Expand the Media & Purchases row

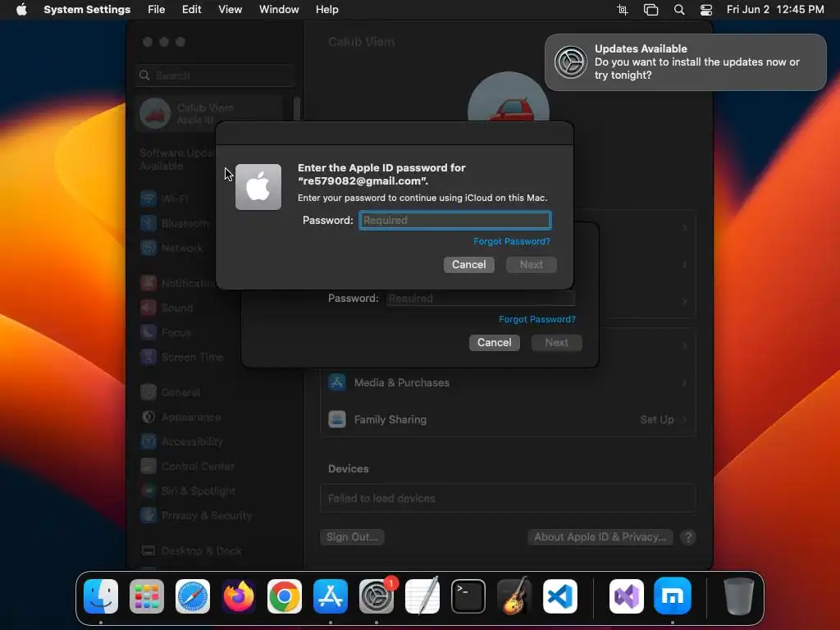[x=508, y=383]
